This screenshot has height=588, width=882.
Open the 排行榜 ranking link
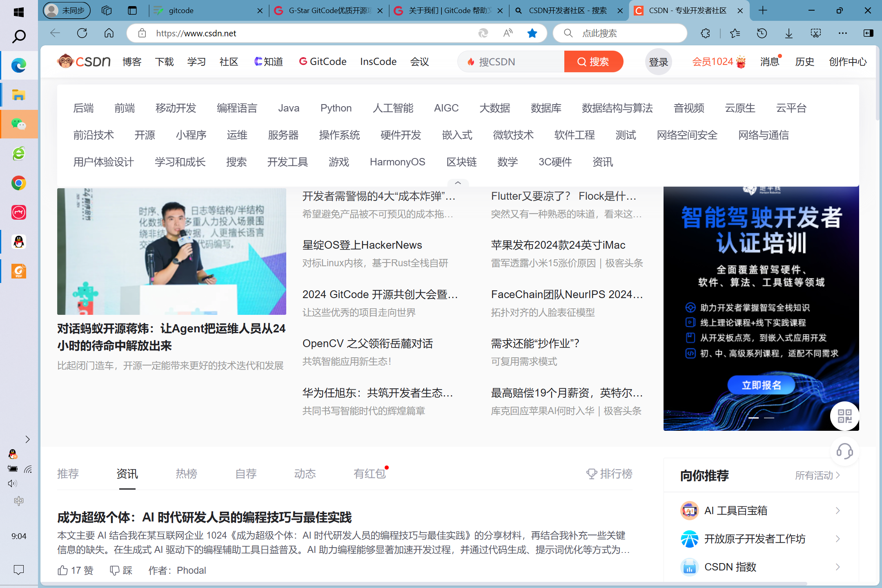pyautogui.click(x=609, y=474)
